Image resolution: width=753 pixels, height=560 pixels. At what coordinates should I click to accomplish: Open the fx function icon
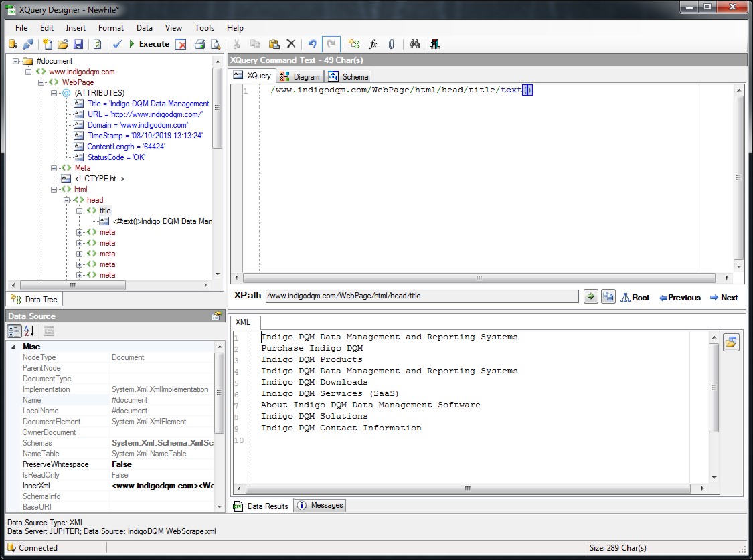pyautogui.click(x=373, y=44)
